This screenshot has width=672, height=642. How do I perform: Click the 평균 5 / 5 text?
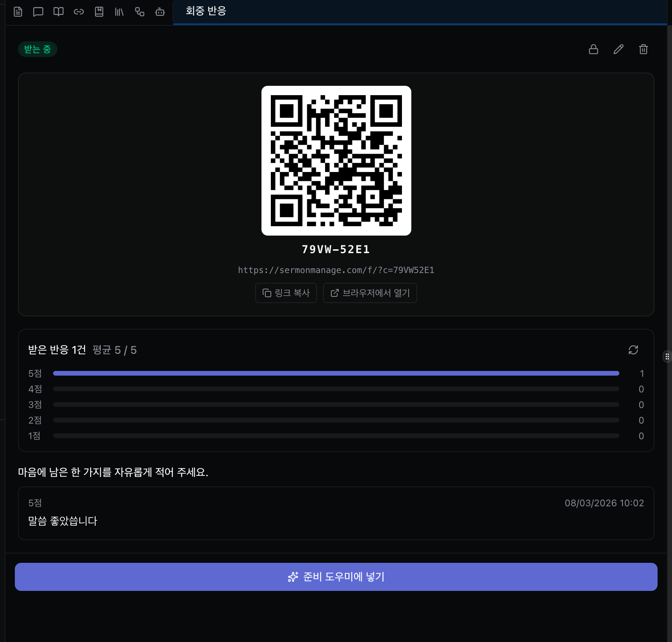115,350
